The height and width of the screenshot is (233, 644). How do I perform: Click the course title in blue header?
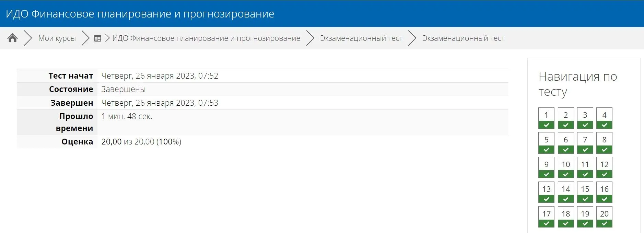(140, 14)
